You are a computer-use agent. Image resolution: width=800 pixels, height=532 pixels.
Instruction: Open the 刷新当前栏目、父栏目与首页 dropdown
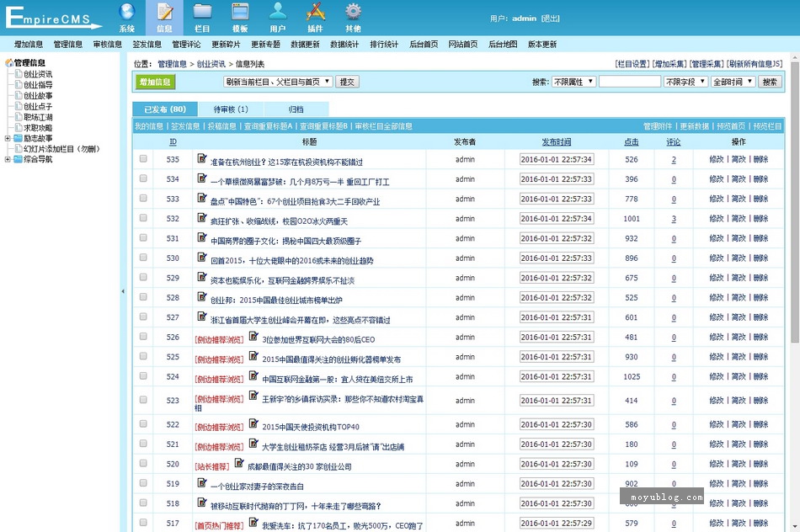278,82
